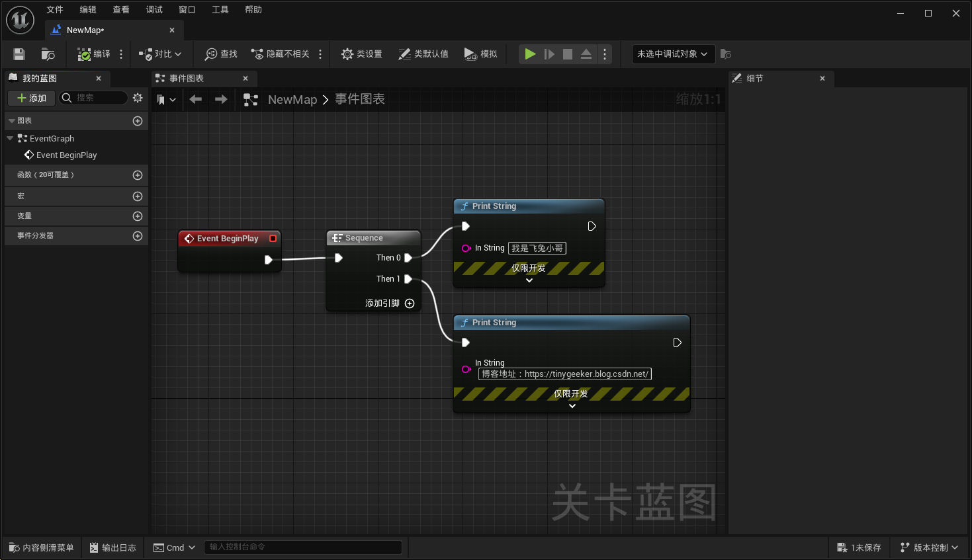Browse to asset in content browser icon
Image resolution: width=972 pixels, height=560 pixels.
[x=48, y=54]
